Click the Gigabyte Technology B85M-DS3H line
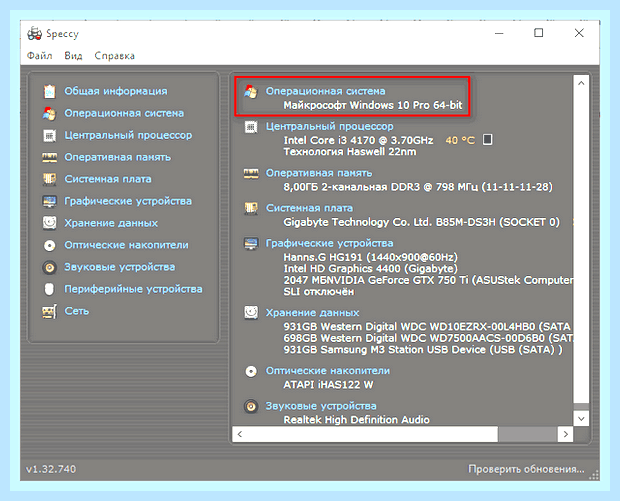Screen dimensions: 620x501 tap(422, 222)
